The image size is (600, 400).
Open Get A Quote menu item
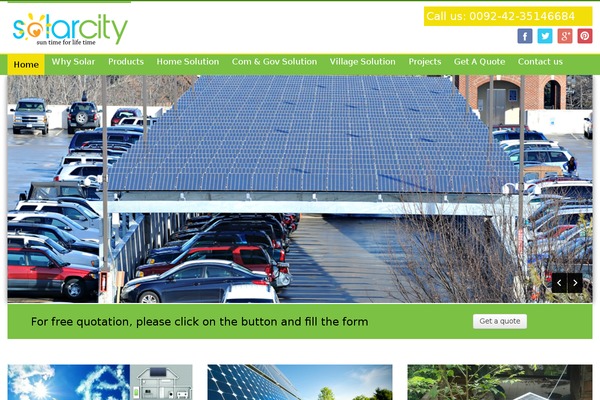(x=479, y=62)
